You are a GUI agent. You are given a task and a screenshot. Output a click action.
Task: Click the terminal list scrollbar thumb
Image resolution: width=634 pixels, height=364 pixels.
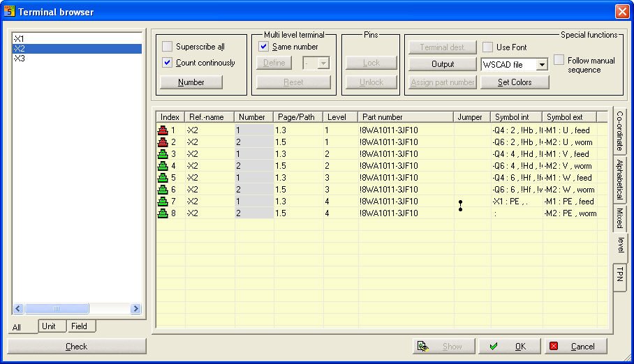click(x=57, y=309)
